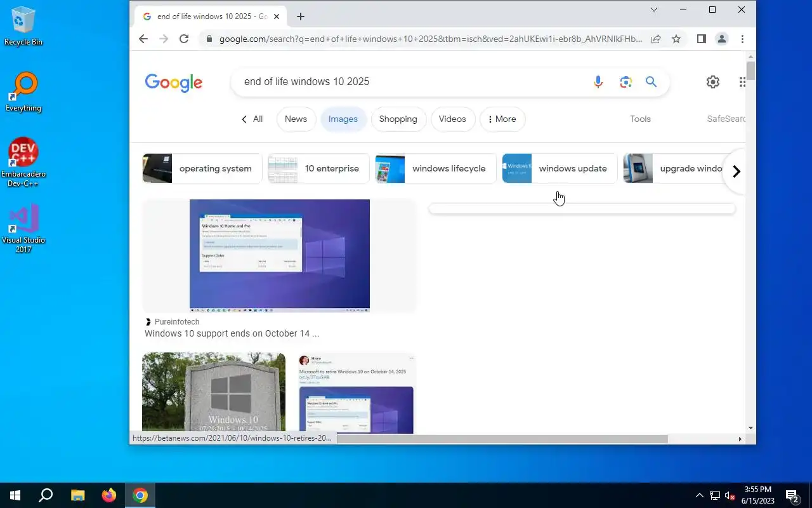The width and height of the screenshot is (812, 508).
Task: Click Chrome icon in taskbar
Action: coord(140,495)
